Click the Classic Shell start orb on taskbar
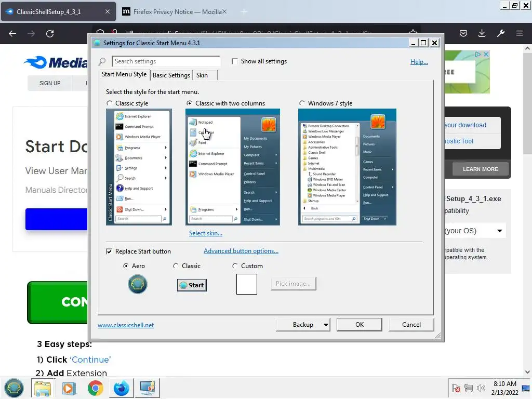 coord(14,388)
